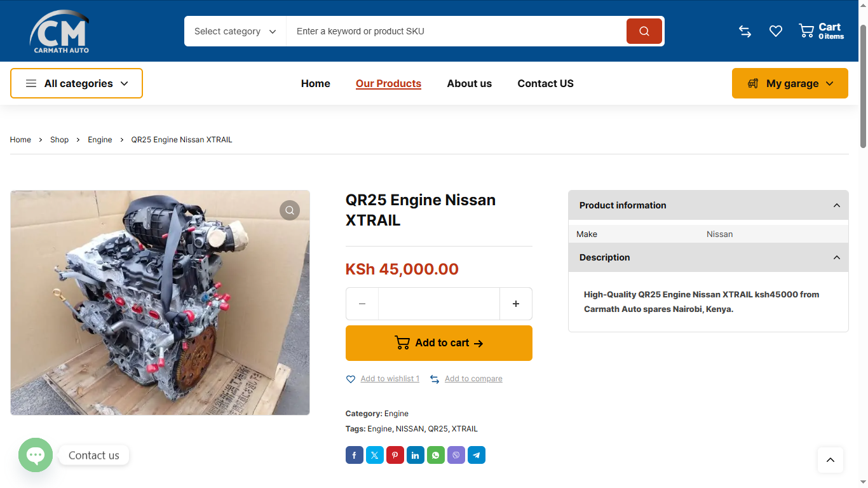The image size is (868, 488).
Task: Collapse the Description section
Action: [836, 257]
